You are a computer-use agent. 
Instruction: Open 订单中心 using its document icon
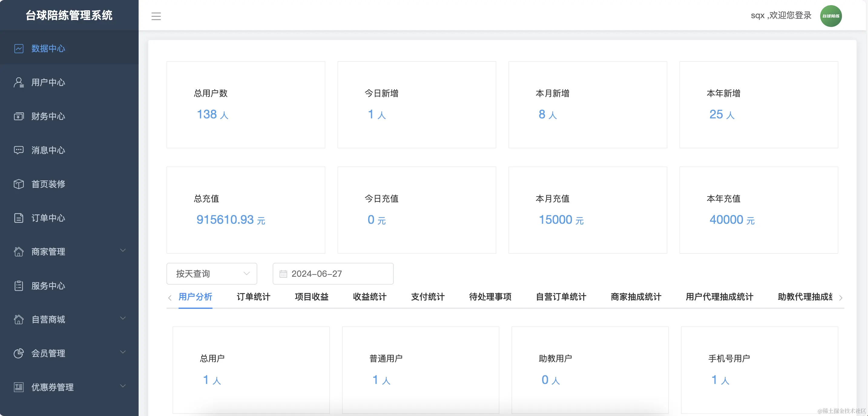pos(18,218)
